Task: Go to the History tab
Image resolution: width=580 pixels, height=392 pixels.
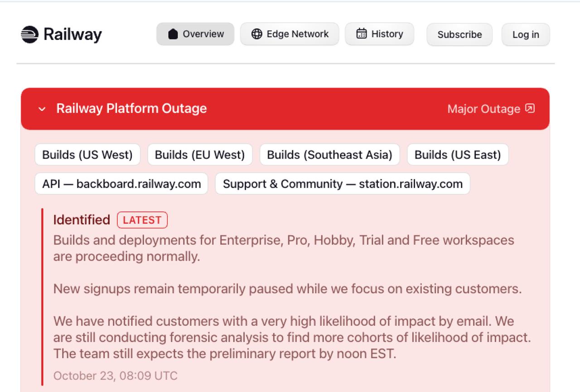Action: point(379,34)
